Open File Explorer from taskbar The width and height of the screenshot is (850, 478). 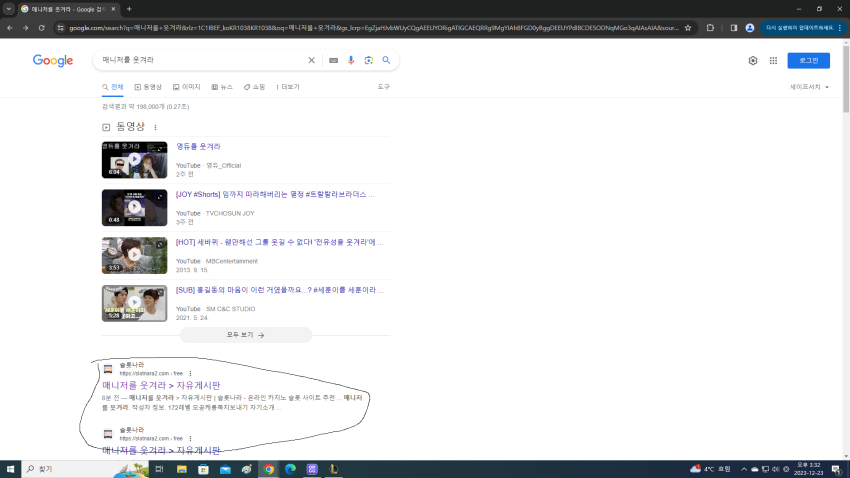tap(182, 469)
